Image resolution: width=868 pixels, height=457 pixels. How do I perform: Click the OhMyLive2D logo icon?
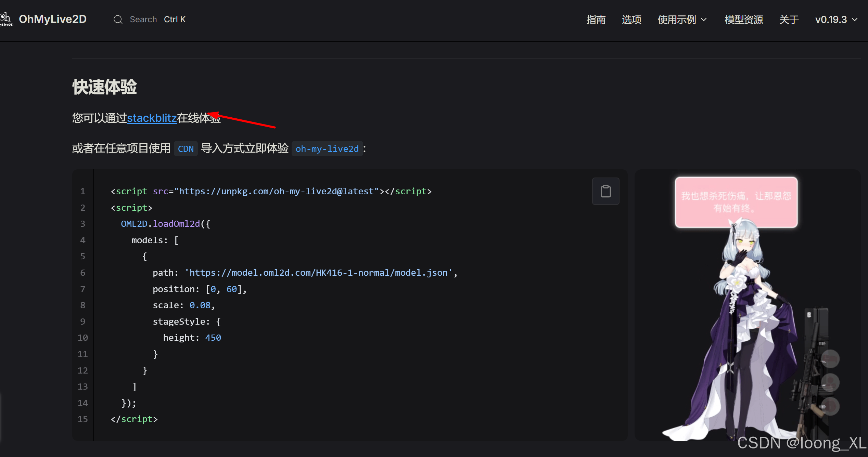(6, 19)
